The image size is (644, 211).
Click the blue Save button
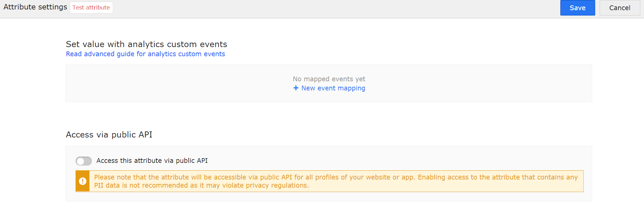click(x=577, y=8)
